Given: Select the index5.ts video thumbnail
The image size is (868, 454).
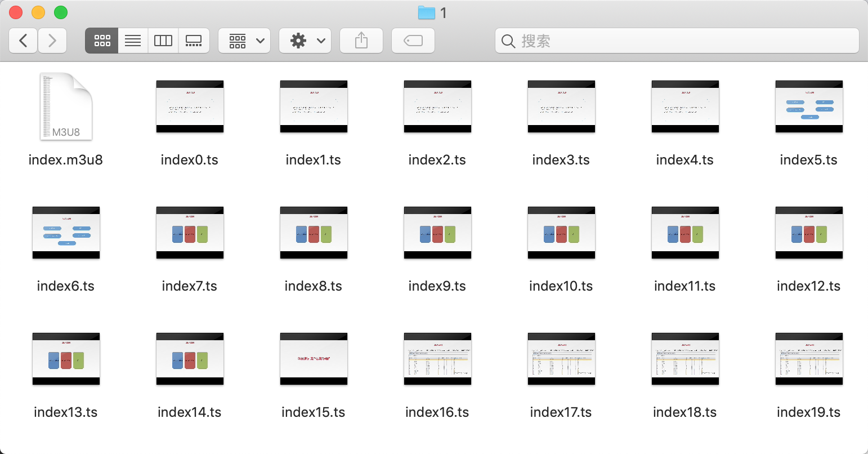Looking at the screenshot, I should point(809,106).
